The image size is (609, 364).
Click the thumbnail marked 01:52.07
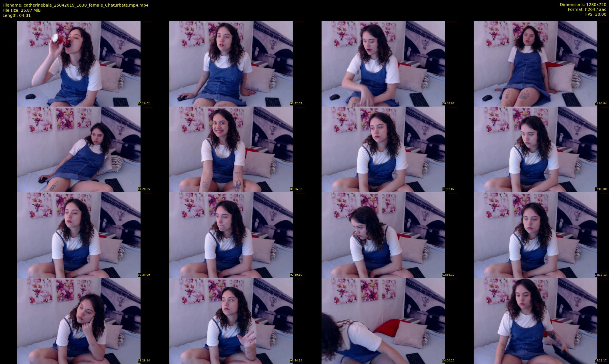pyautogui.click(x=383, y=149)
